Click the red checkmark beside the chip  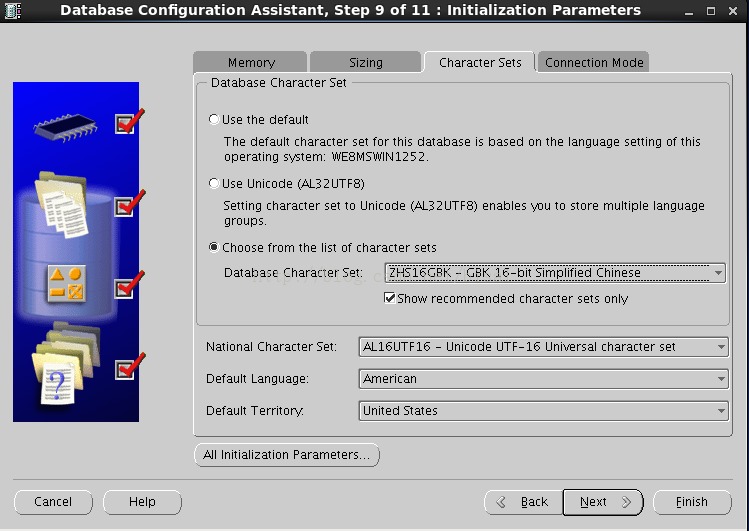(129, 121)
